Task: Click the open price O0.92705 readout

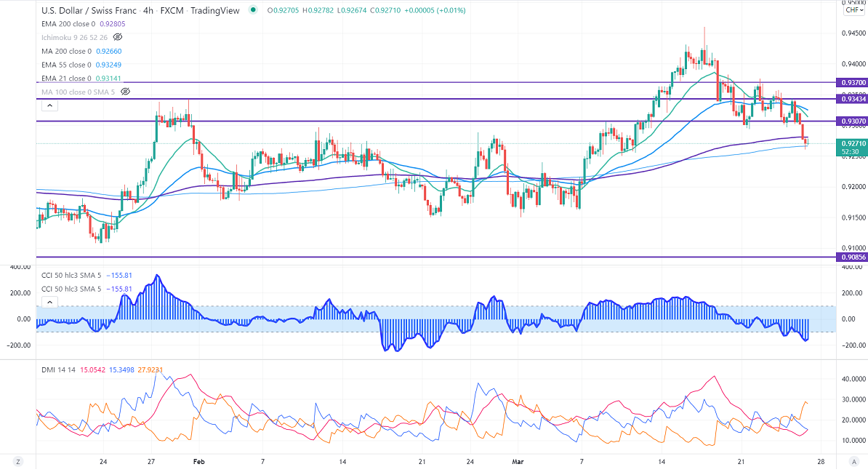Action: coord(283,10)
